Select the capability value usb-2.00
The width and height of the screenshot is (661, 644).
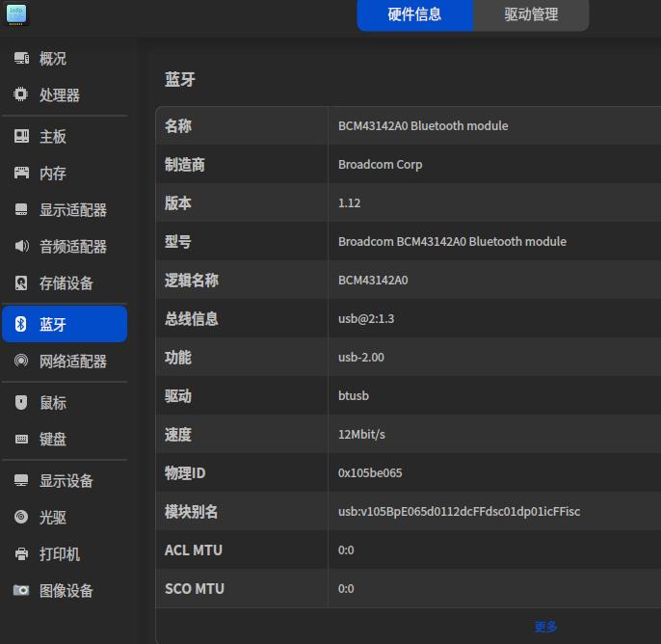coord(360,358)
